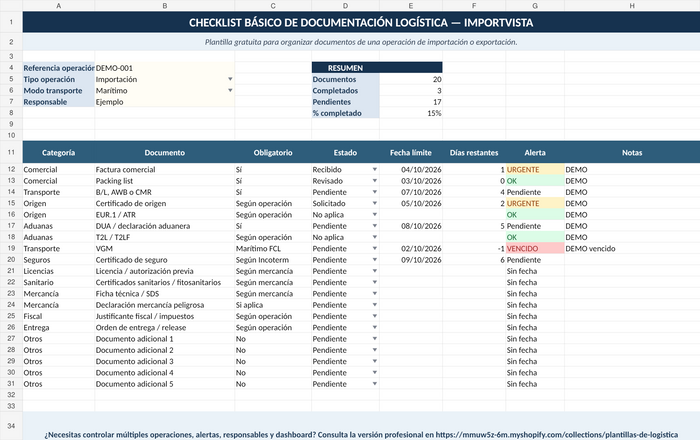The height and width of the screenshot is (440, 700).
Task: Open Estado dropdown for Certificado de seguro
Action: tap(375, 260)
